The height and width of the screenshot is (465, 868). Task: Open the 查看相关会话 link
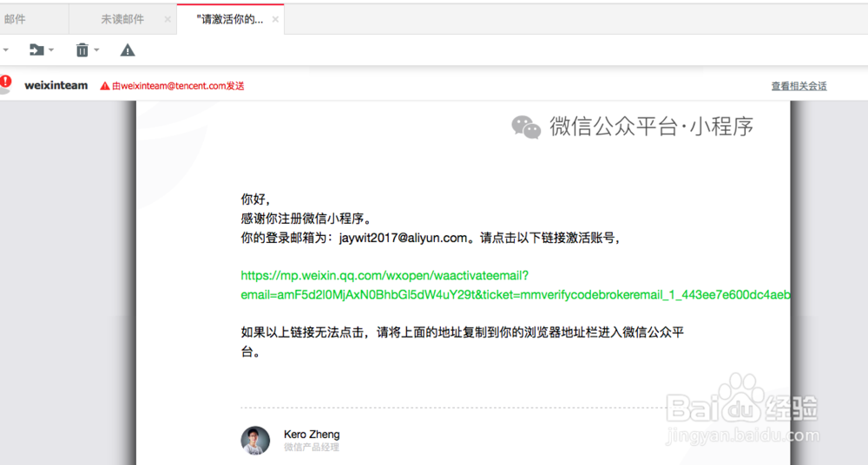pos(799,86)
